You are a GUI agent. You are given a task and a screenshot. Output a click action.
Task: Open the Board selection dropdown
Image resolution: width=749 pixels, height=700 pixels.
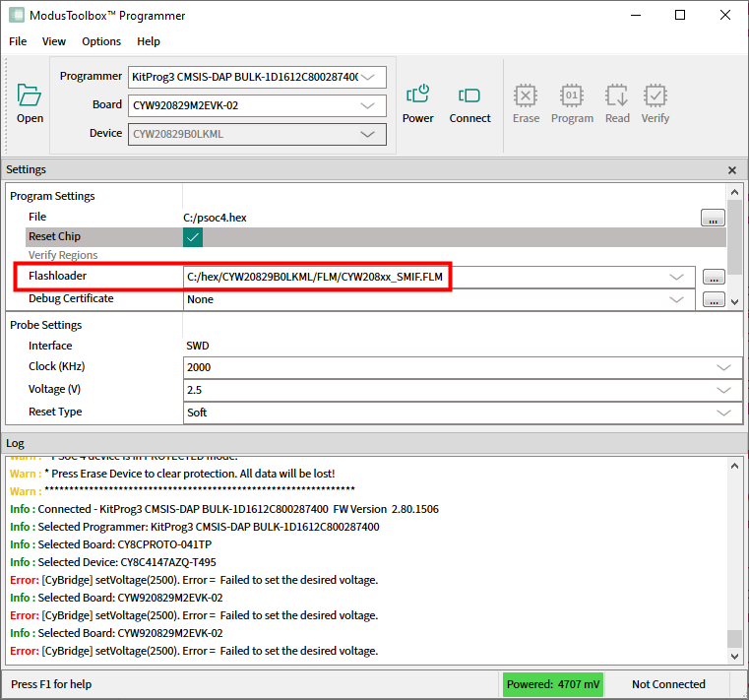[368, 105]
